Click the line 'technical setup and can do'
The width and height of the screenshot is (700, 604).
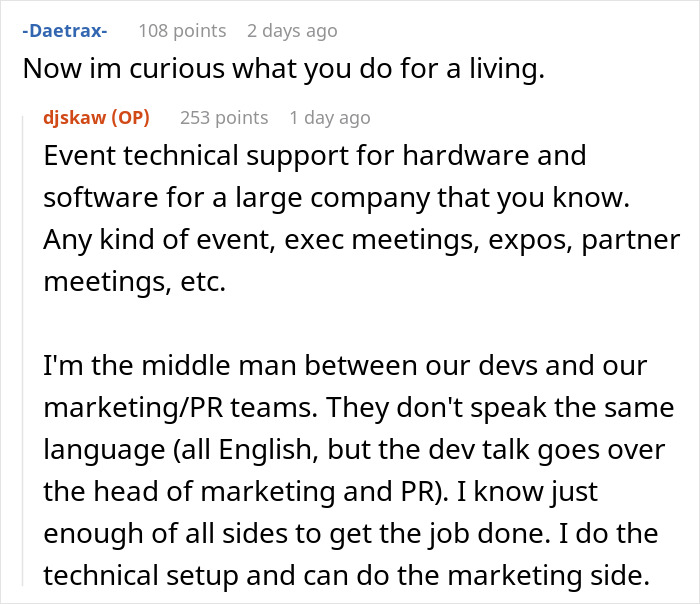pyautogui.click(x=346, y=575)
